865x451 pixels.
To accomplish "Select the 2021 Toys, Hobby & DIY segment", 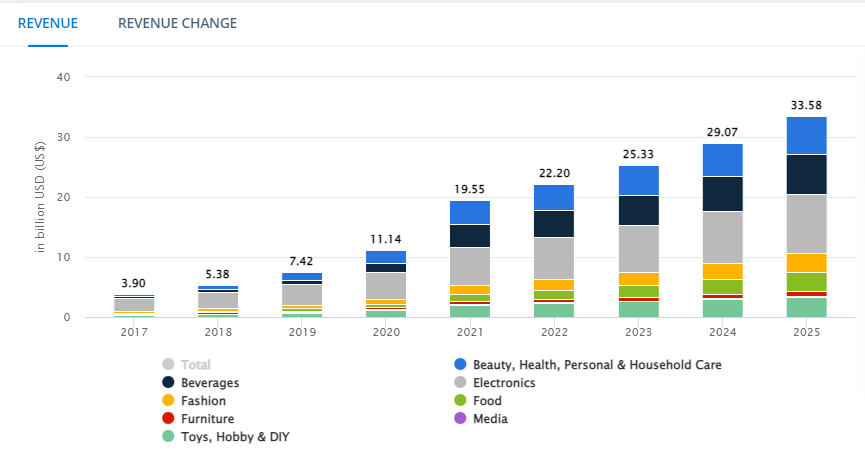I will [x=470, y=311].
